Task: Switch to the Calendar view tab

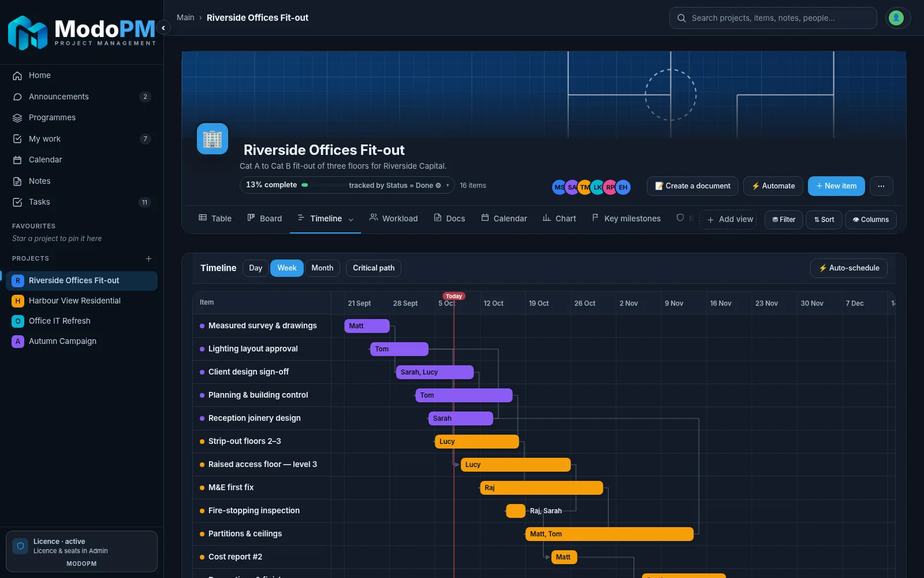Action: tap(504, 218)
